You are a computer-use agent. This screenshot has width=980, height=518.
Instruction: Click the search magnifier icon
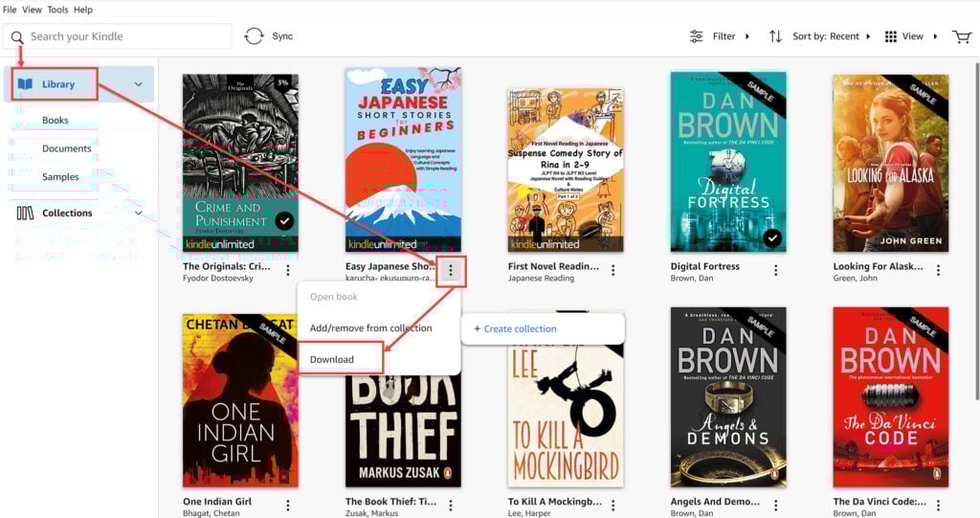tap(17, 37)
